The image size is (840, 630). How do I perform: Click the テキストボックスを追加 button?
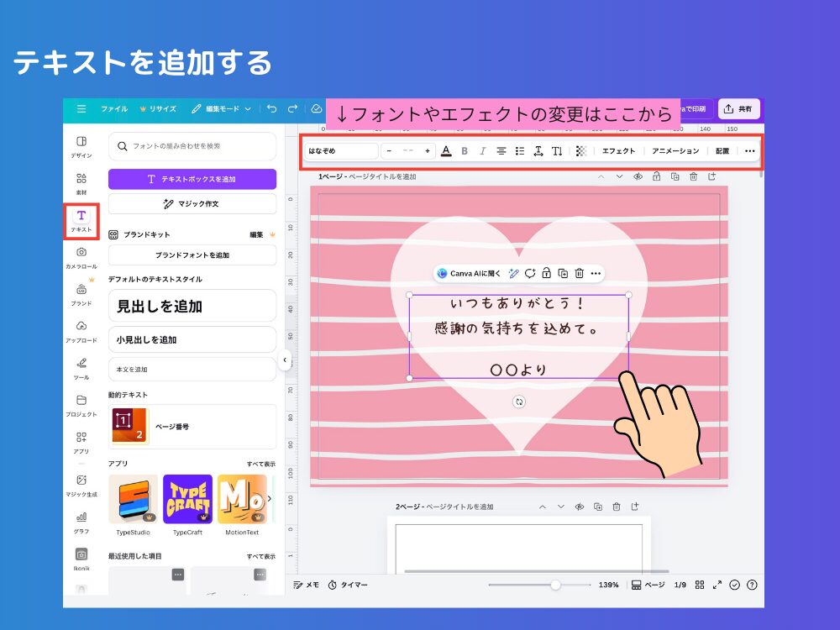pyautogui.click(x=192, y=180)
